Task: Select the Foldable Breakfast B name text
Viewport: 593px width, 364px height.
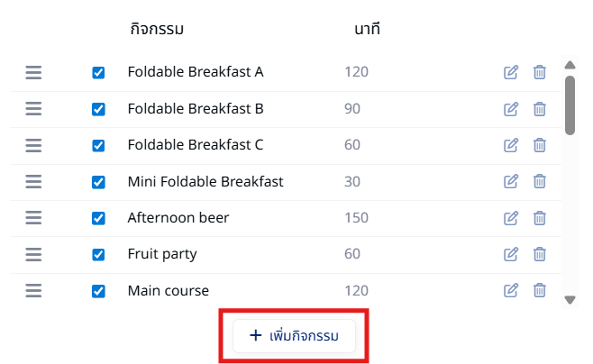Action: [x=196, y=109]
